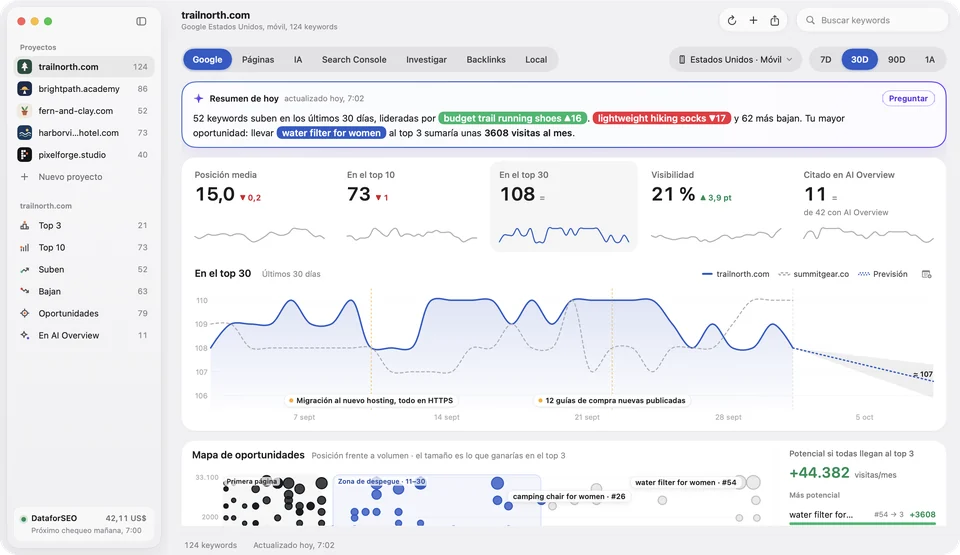
Task: Open the Visibilidad metric card
Action: coord(716,206)
